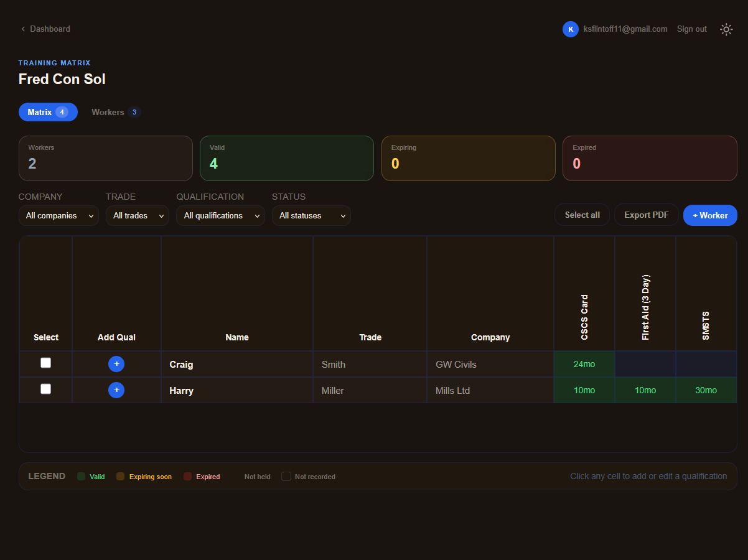Viewport: 748px width, 560px height.
Task: Click the Expiring summary card
Action: click(469, 158)
